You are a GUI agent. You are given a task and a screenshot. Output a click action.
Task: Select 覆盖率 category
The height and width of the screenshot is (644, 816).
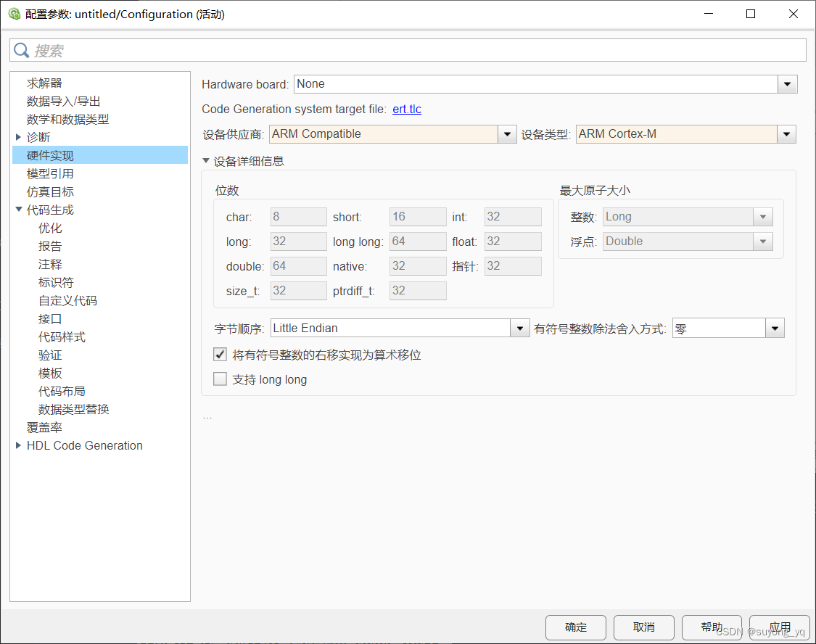(x=44, y=428)
